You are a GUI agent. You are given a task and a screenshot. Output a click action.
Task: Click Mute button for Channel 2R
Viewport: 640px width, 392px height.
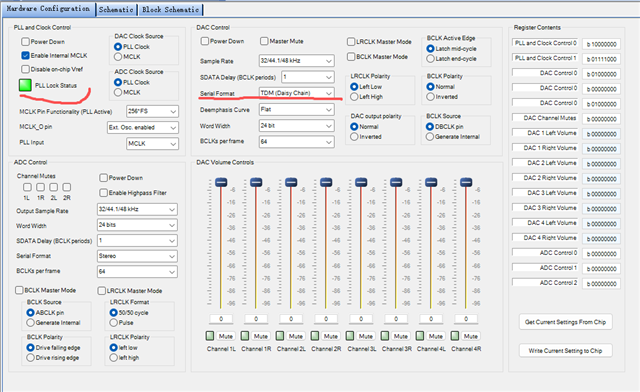tap(331, 336)
